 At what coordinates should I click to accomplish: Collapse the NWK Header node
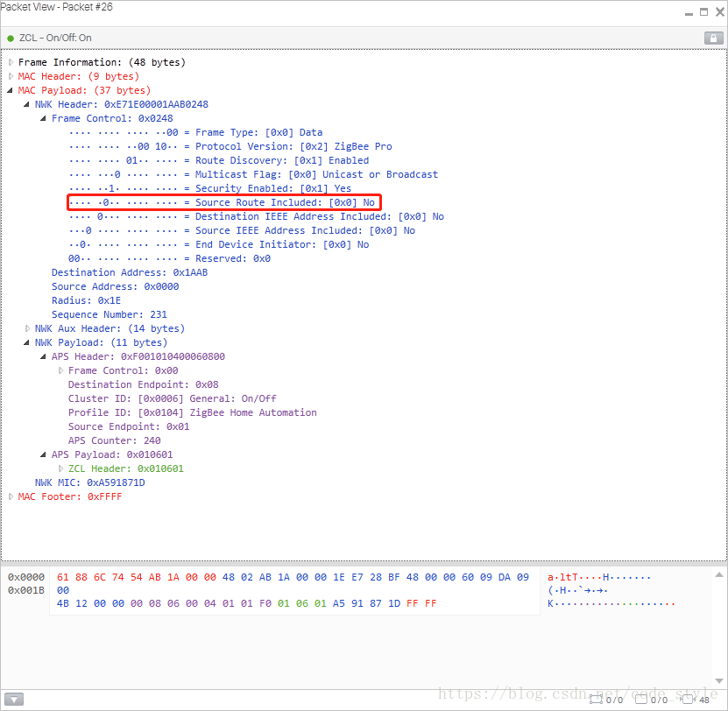(x=27, y=104)
